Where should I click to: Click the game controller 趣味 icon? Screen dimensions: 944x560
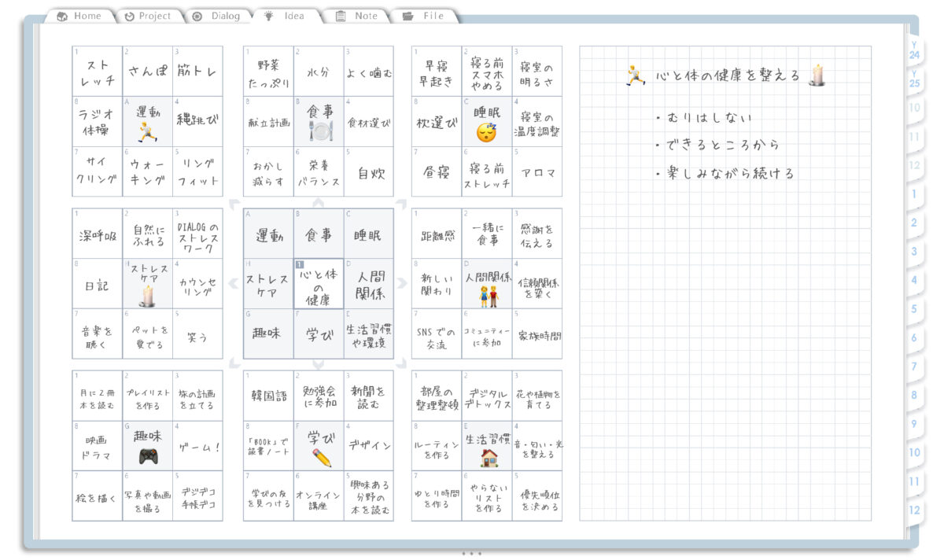[x=147, y=456]
